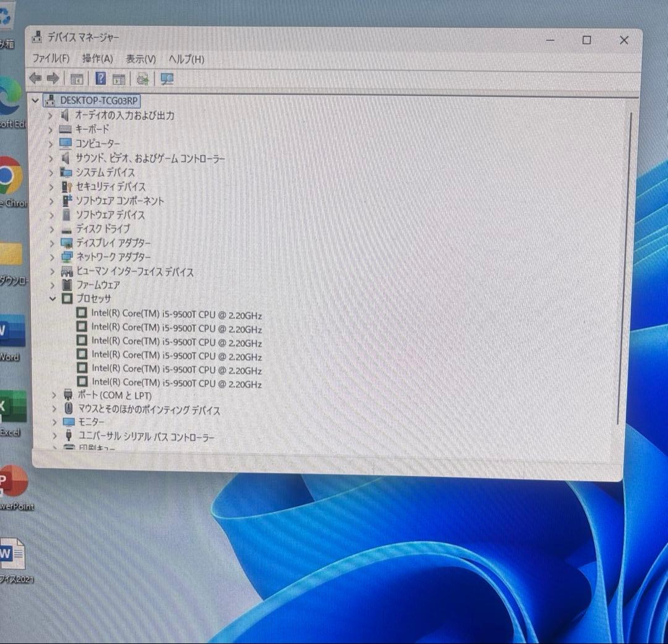Open the 表示(V) menu

140,59
